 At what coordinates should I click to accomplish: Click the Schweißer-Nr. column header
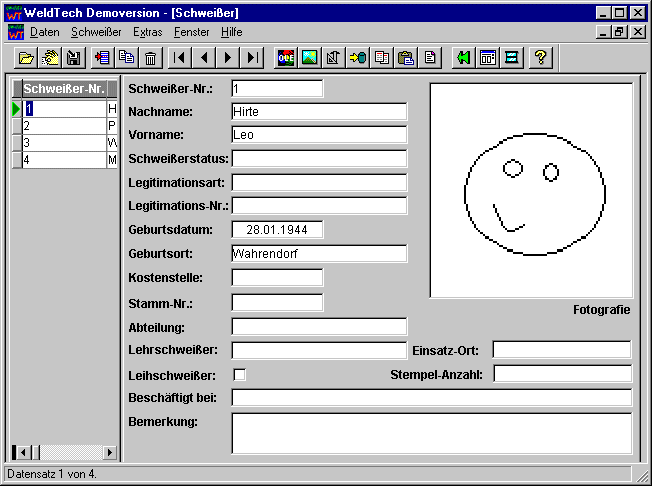click(x=63, y=89)
